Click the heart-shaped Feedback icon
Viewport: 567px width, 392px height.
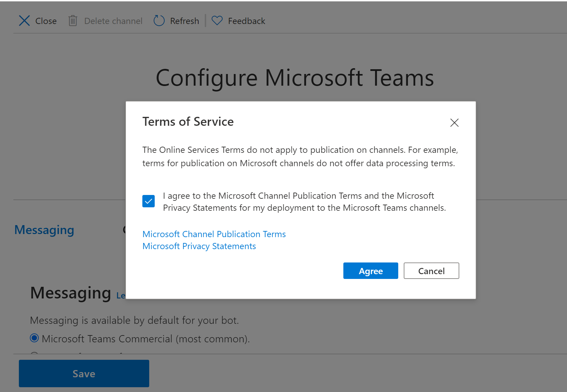tap(217, 21)
